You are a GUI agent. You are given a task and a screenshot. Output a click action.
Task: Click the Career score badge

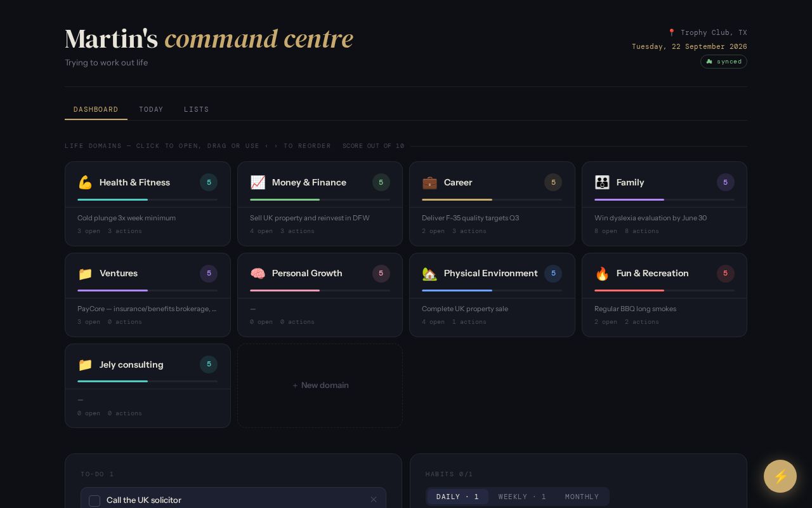(553, 182)
